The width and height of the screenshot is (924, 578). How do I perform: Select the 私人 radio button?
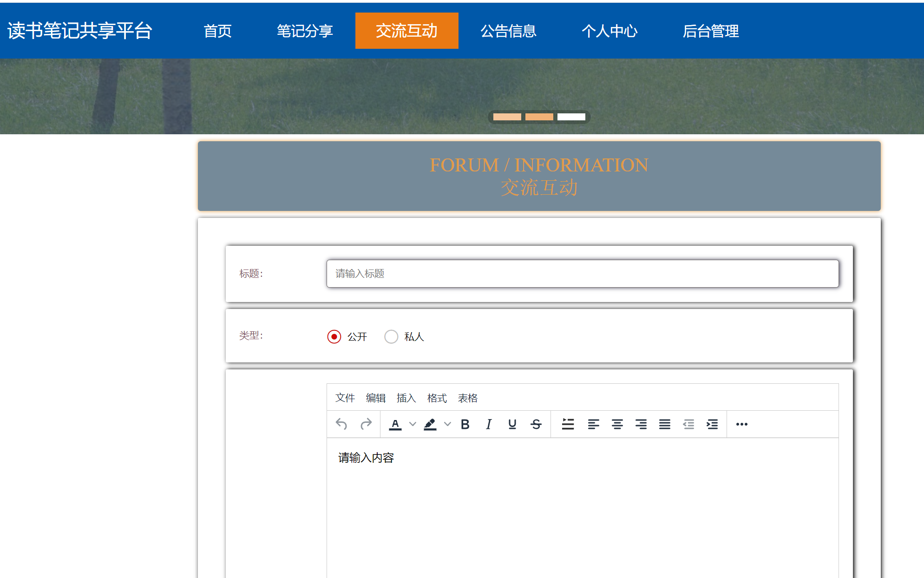pyautogui.click(x=391, y=336)
